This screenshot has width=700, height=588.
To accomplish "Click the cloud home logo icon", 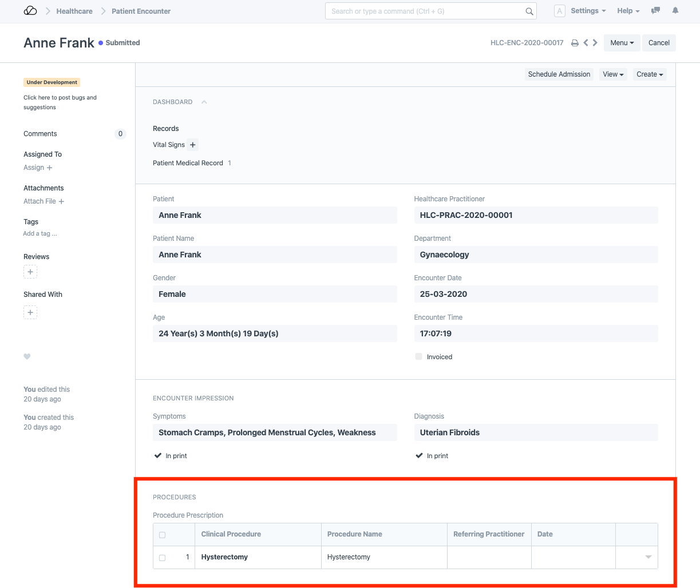I will 30,11.
